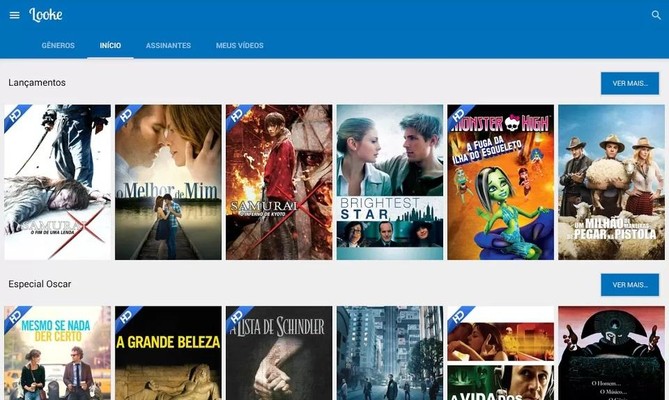Open search with the magnifier icon
Image resolution: width=669 pixels, height=400 pixels.
point(656,15)
